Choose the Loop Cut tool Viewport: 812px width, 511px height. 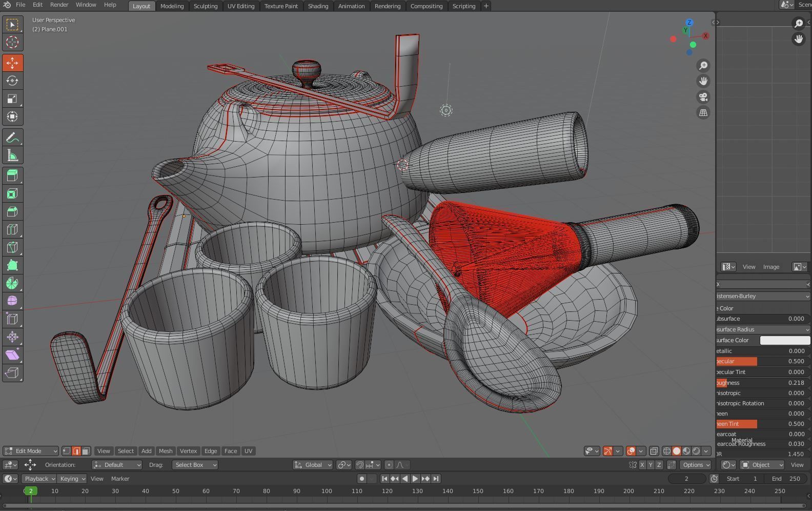click(12, 229)
